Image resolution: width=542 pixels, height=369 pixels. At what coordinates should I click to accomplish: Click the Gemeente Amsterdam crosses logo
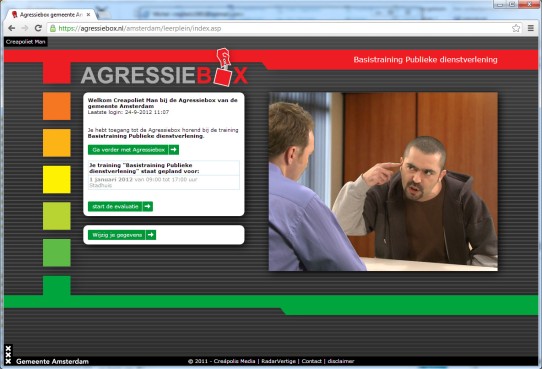pos(8,354)
